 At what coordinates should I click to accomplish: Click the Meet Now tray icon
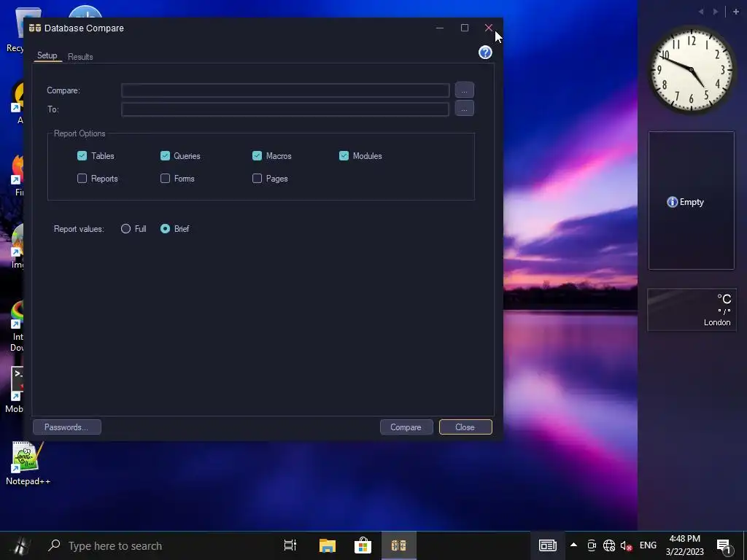[x=591, y=545]
